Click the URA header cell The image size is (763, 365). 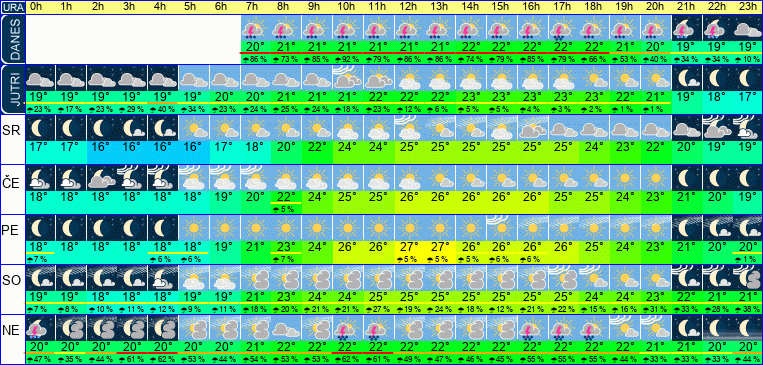click(12, 7)
